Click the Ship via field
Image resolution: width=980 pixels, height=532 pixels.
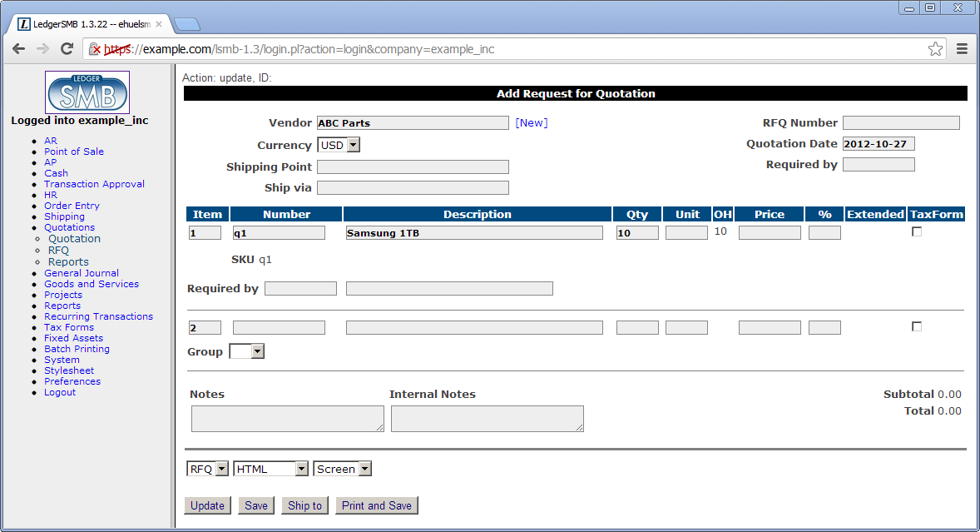(413, 187)
